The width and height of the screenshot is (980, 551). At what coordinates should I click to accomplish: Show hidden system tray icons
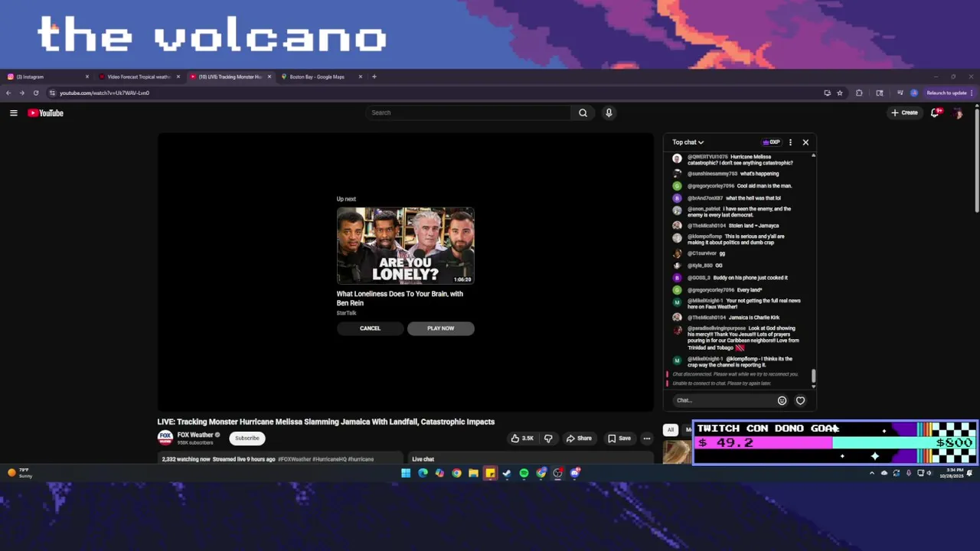click(871, 473)
